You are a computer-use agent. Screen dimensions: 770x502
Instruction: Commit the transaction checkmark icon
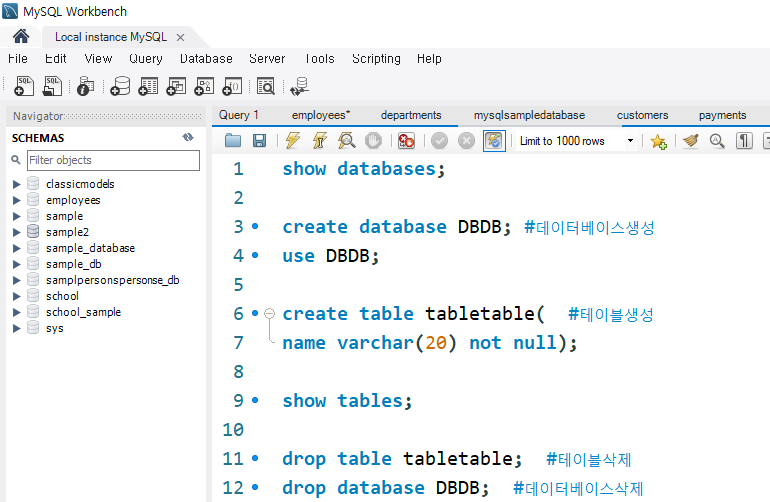tap(440, 141)
